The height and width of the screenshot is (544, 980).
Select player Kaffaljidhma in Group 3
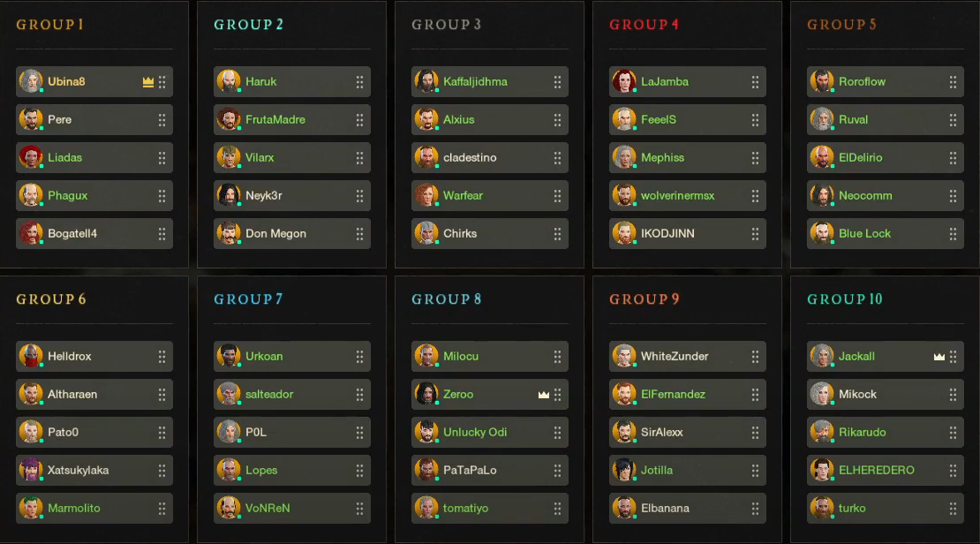click(x=475, y=82)
